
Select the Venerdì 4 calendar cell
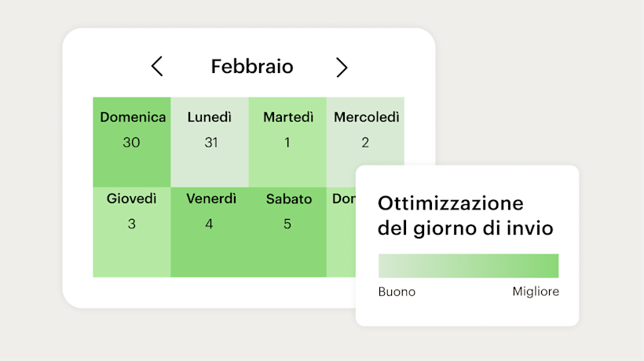click(210, 232)
